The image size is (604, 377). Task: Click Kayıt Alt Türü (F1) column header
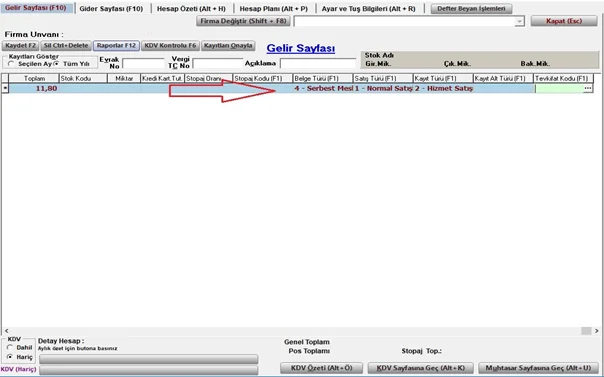[x=503, y=78]
